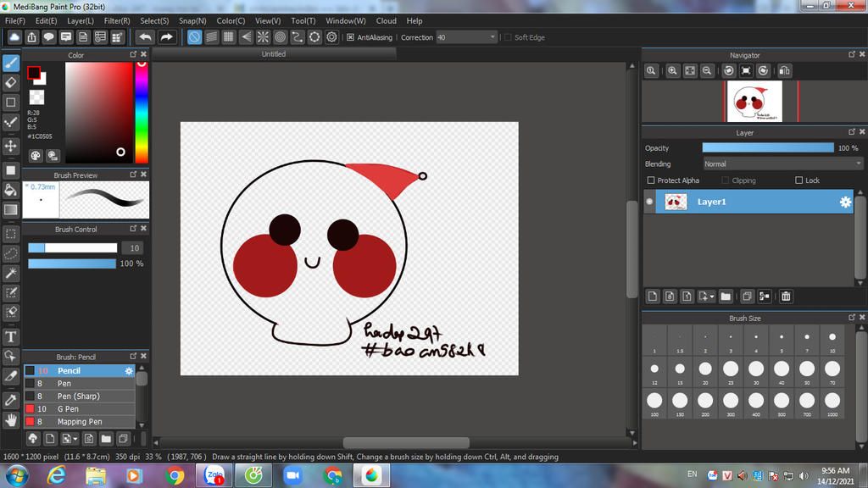Select the Mapping Pen brush
868x488 pixels.
pyautogui.click(x=80, y=422)
